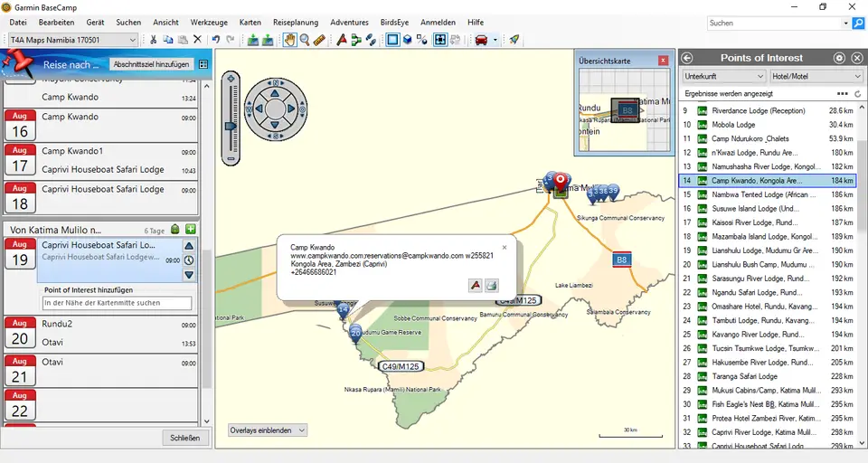Close the Übersichtskarte overview map
The height and width of the screenshot is (463, 868).
coord(663,61)
